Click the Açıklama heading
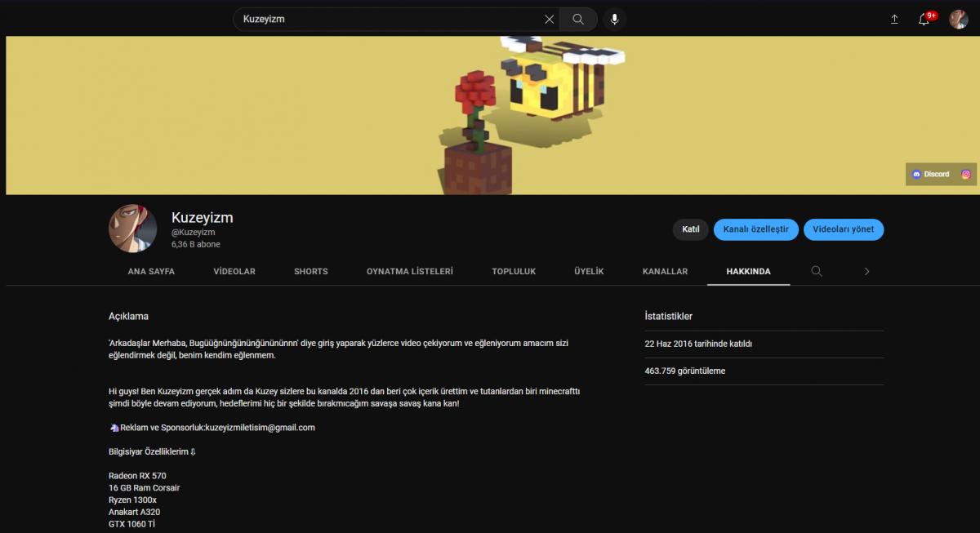This screenshot has height=533, width=980. [129, 316]
